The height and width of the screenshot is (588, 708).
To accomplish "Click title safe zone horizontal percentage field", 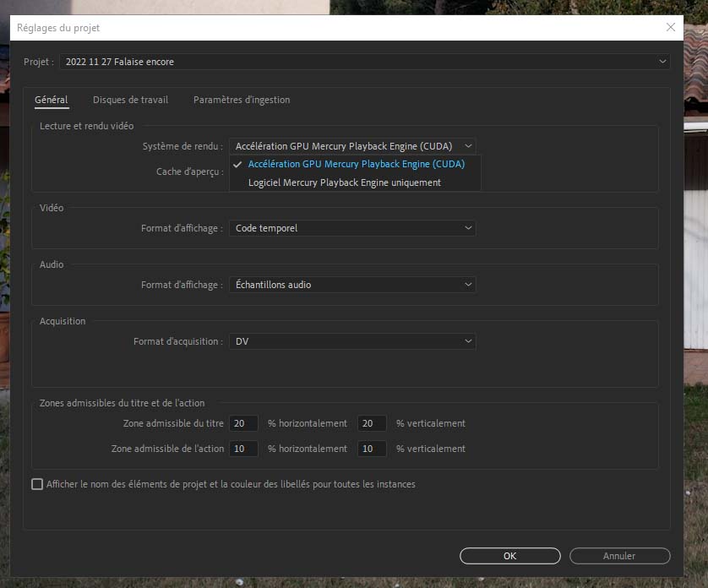I will click(243, 423).
